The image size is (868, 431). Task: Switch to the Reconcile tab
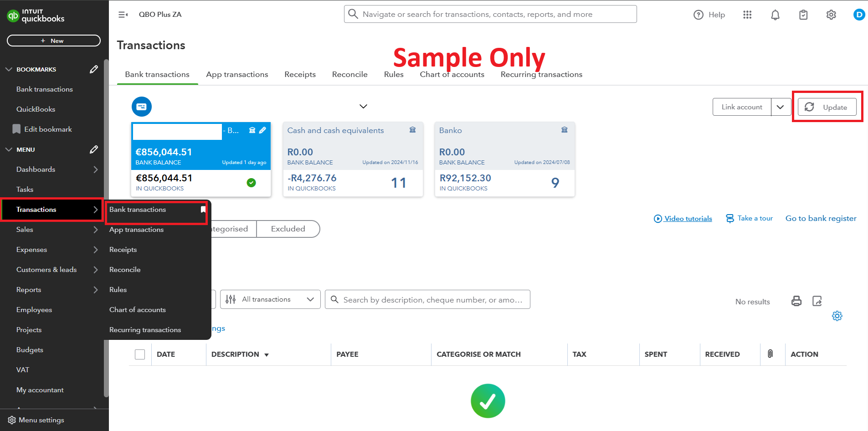coord(350,74)
